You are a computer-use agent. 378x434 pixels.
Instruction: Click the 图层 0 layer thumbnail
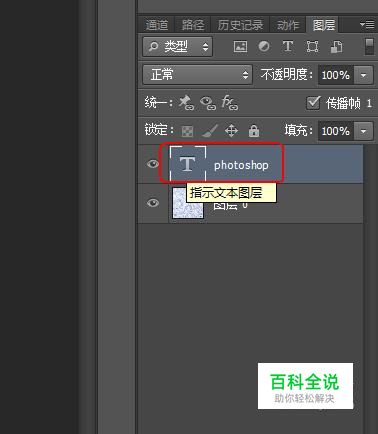point(188,203)
